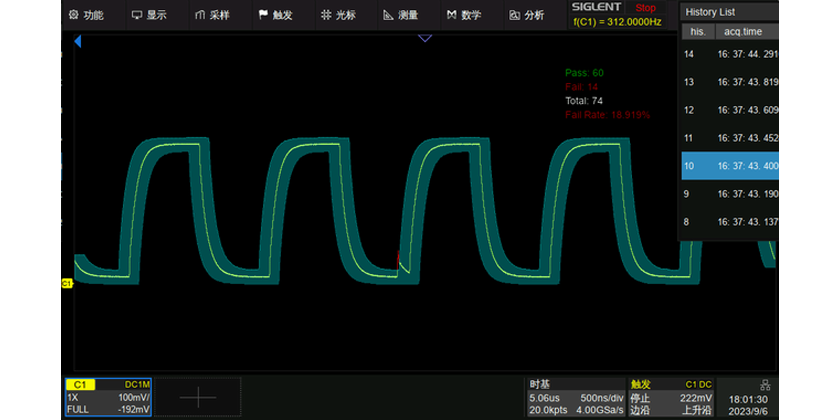The height and width of the screenshot is (420, 840).
Task: Click the highlighted history entry 10
Action: click(728, 166)
